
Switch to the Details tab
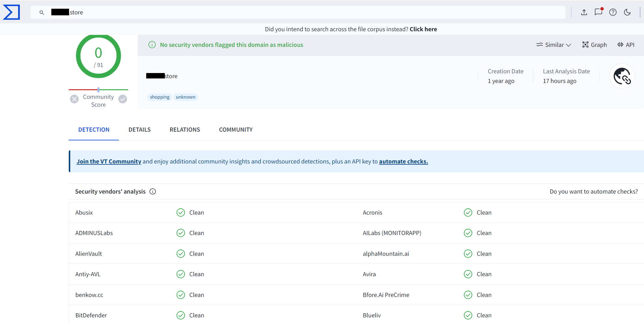tap(140, 130)
